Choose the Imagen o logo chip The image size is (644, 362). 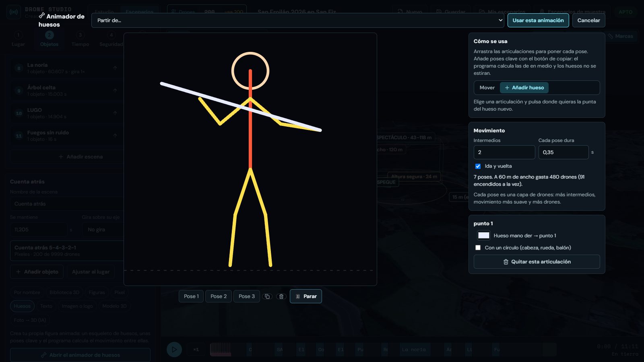tap(77, 306)
